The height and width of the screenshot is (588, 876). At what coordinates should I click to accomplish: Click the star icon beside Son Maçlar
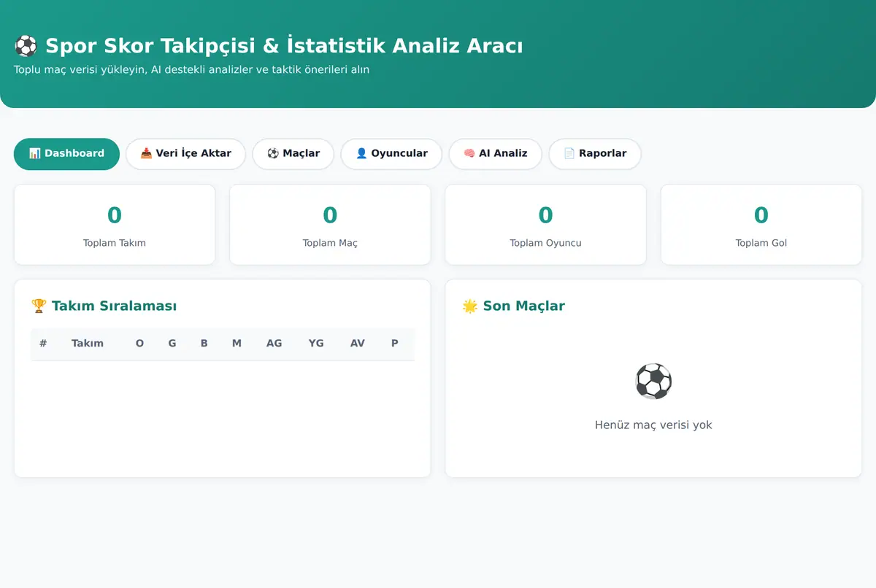click(470, 306)
